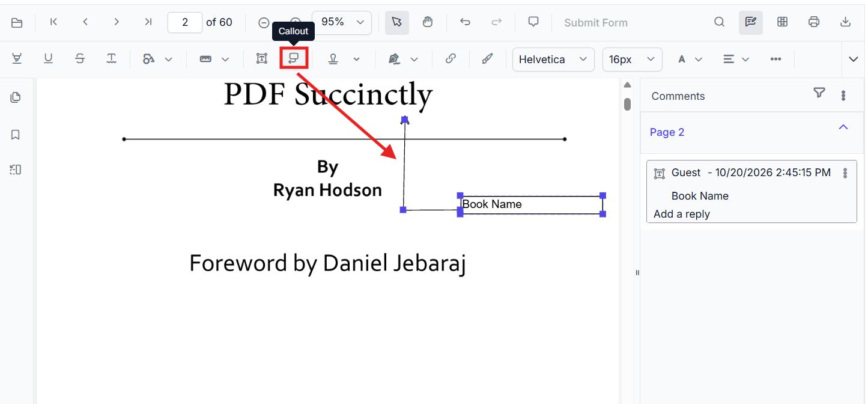Toggle the highlight text tool

click(x=17, y=58)
